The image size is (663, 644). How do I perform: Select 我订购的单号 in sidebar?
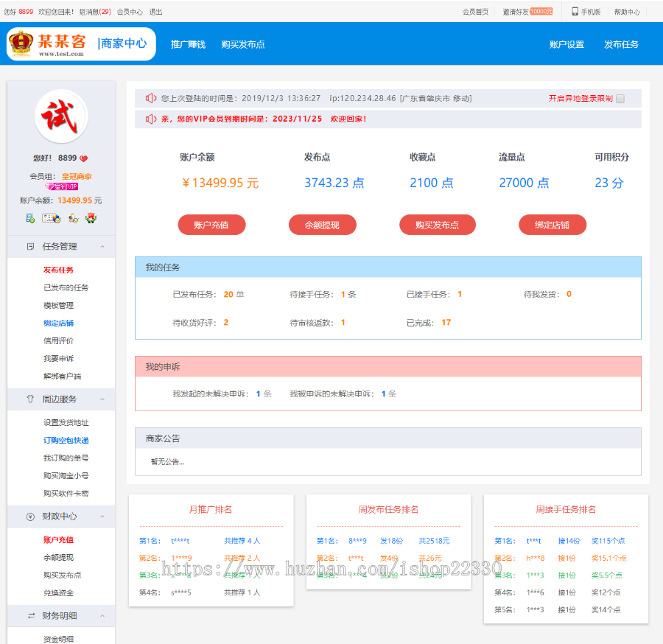point(66,458)
